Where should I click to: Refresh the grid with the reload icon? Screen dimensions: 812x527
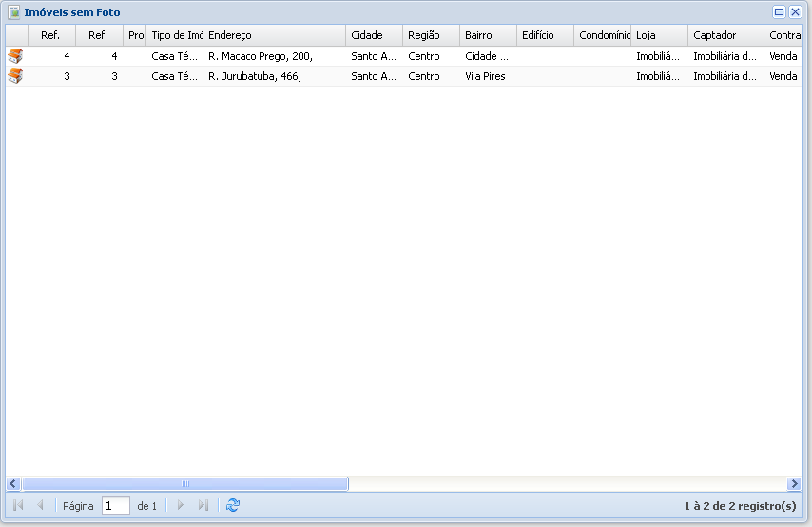[233, 506]
